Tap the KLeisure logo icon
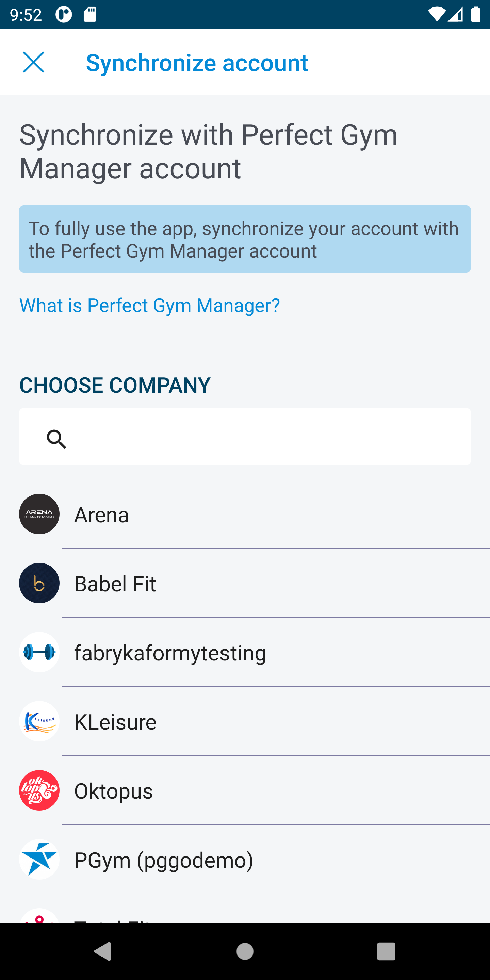This screenshot has width=490, height=980. (39, 721)
